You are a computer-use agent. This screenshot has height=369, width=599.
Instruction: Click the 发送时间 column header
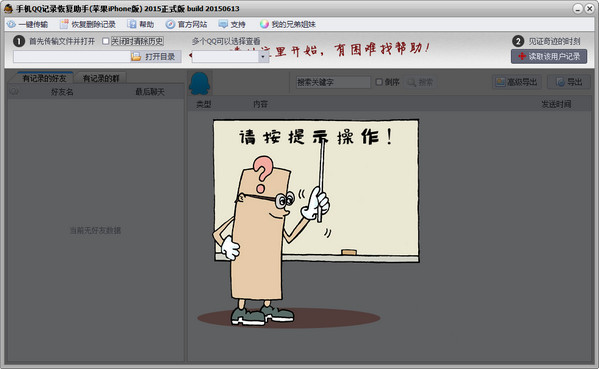556,104
